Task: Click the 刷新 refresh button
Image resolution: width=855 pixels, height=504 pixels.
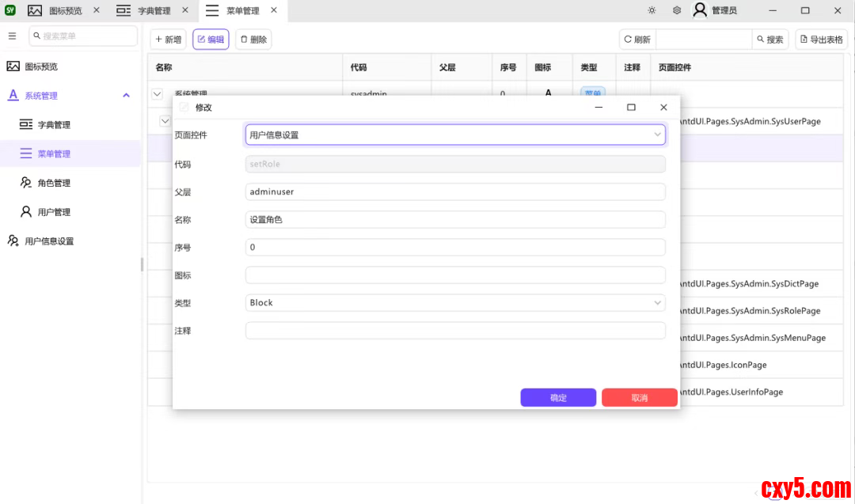Action: point(637,40)
